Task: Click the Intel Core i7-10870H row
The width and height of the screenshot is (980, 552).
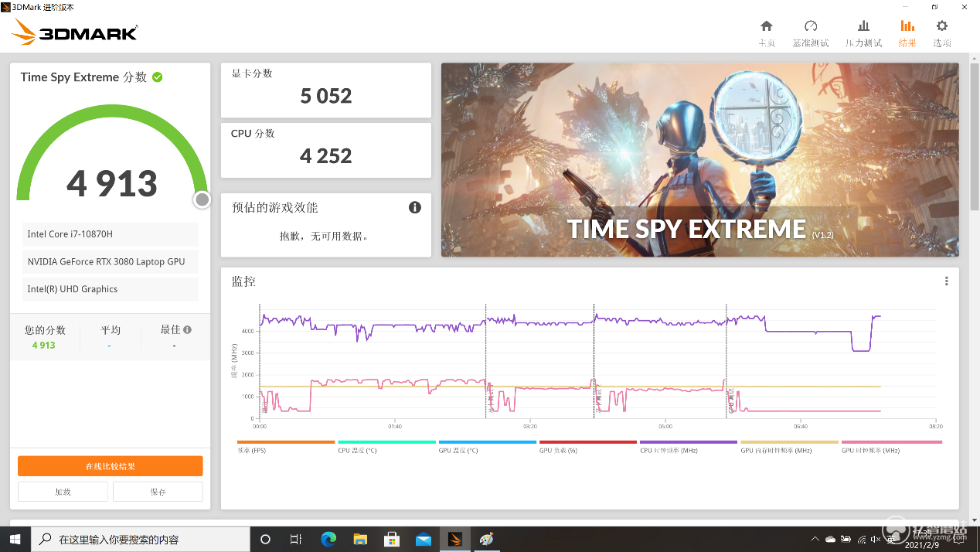Action: [111, 234]
